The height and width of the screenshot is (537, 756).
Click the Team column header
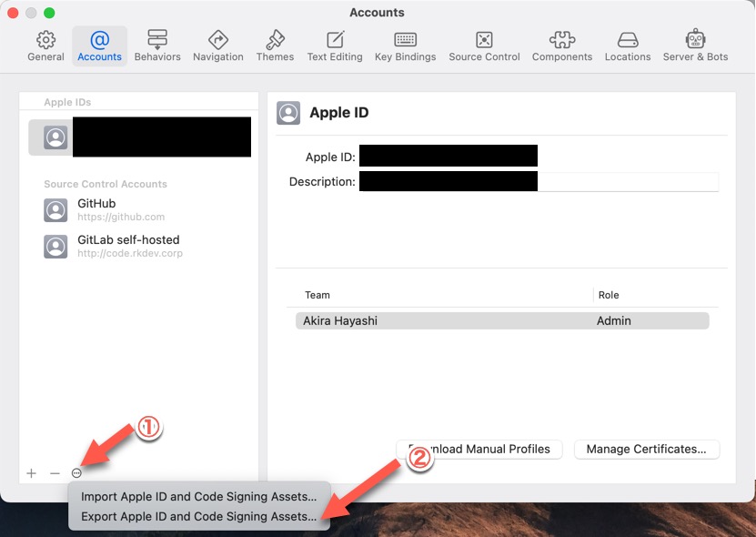318,295
